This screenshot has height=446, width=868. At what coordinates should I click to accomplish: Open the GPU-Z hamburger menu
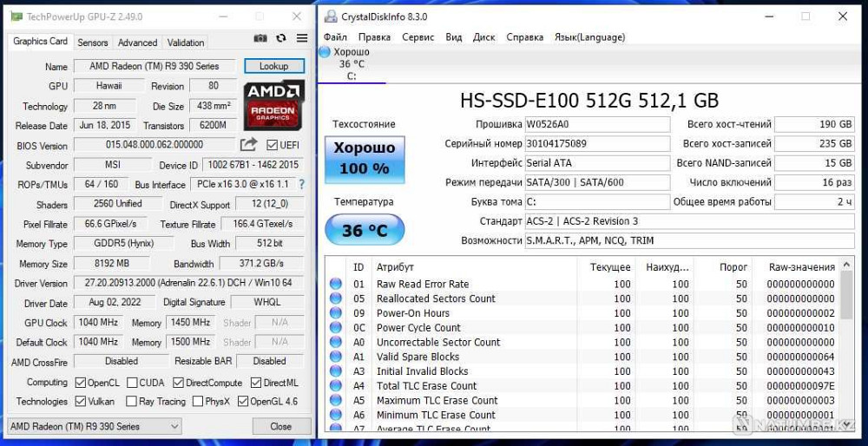point(302,37)
